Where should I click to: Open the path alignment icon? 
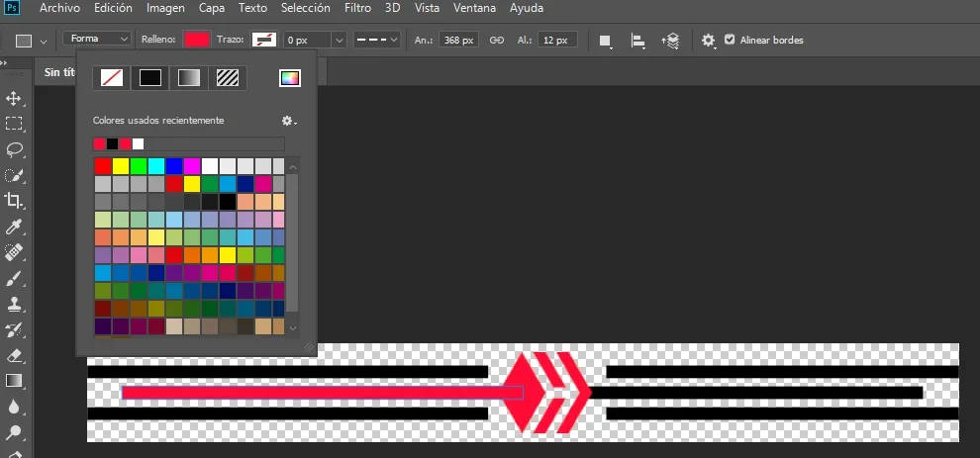pos(637,41)
